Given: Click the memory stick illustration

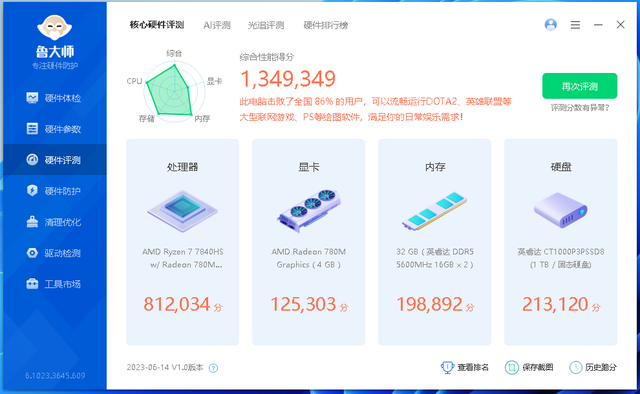Looking at the screenshot, I should coord(434,211).
